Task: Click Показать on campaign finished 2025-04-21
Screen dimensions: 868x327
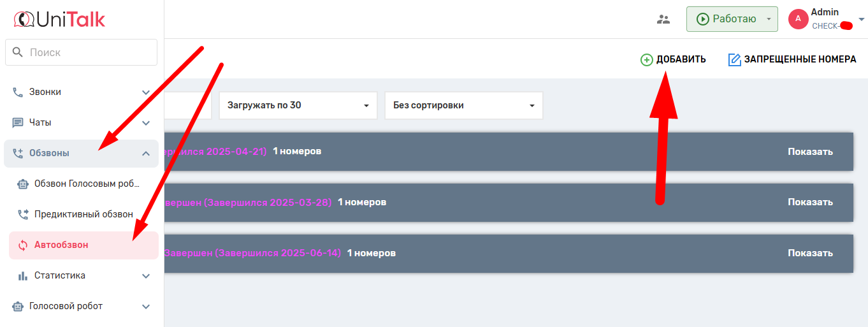Action: (810, 151)
